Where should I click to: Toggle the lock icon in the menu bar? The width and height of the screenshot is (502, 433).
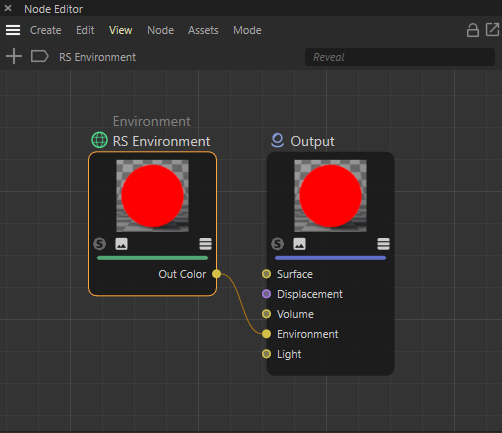pos(473,30)
